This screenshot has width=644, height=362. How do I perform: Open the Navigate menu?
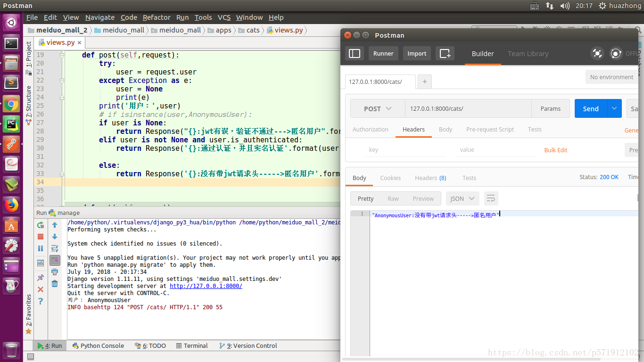pos(100,17)
